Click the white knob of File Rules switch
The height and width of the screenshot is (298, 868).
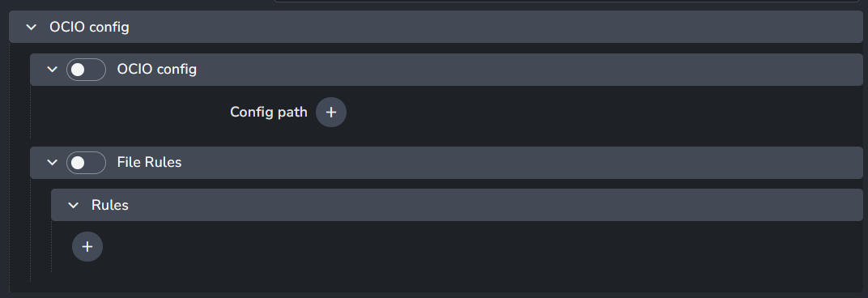click(x=78, y=162)
